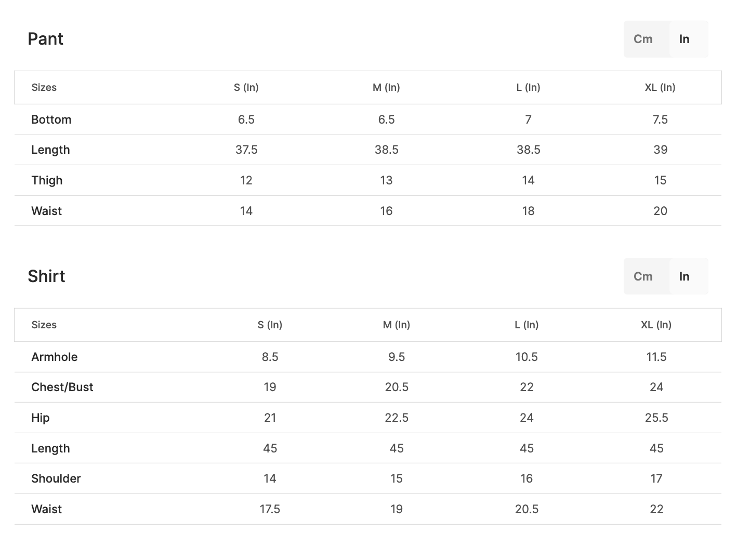
Task: Click the XL (In) header in Pant table
Action: pyautogui.click(x=660, y=87)
